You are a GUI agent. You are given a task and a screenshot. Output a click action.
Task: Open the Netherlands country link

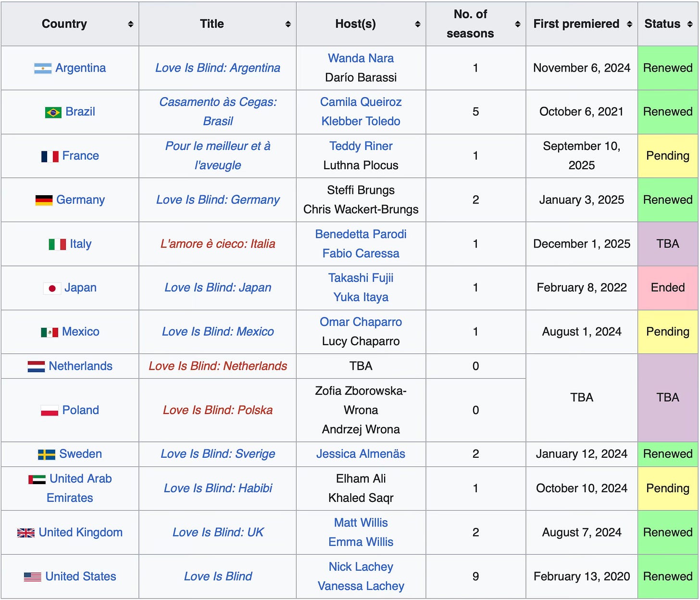[x=80, y=366]
